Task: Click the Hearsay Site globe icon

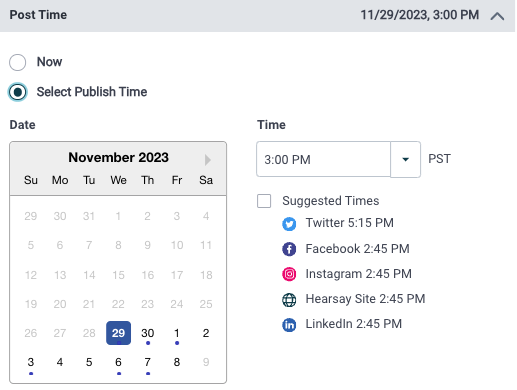Action: (x=289, y=300)
